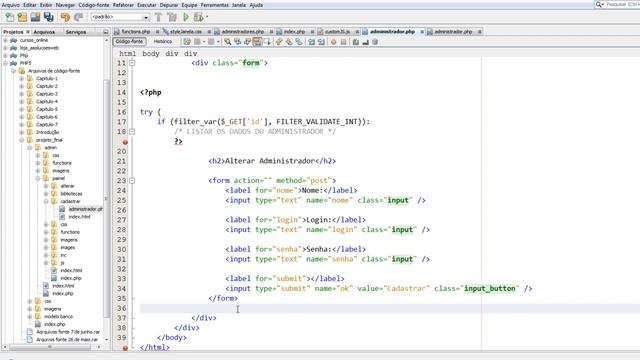Switch to the functions.php tab
640x360 pixels.
click(136, 31)
